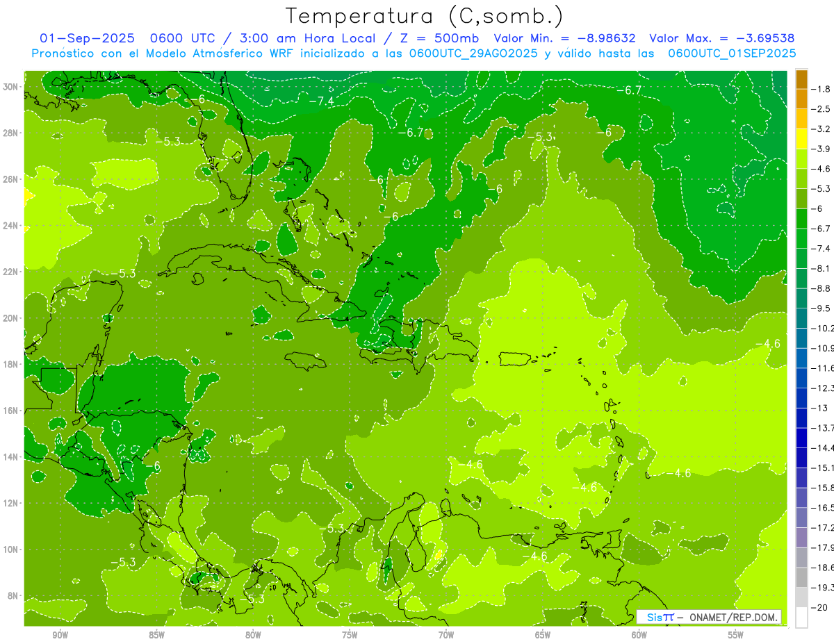This screenshot has height=644, width=834.
Task: Pick the white swatch below -20 on colorbar
Action: (801, 618)
